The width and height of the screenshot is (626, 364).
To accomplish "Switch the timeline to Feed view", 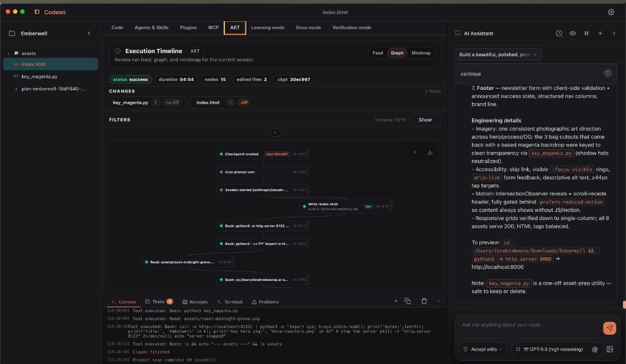I will [378, 53].
